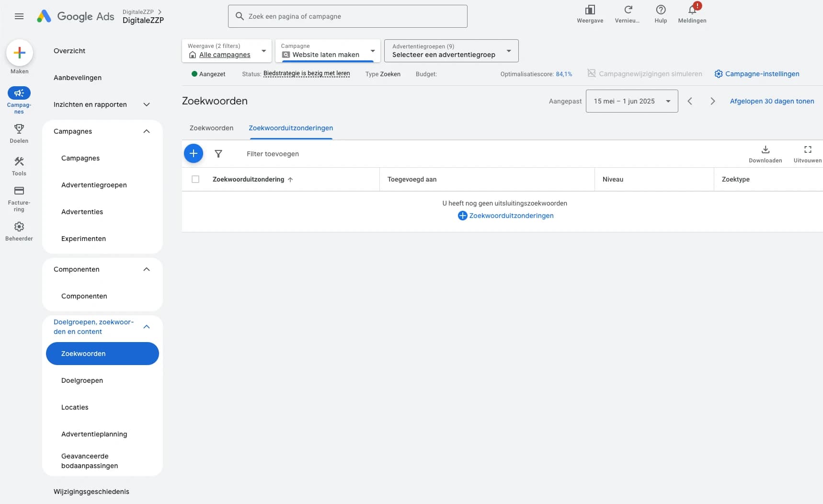Expand the table with Uitvouwen
This screenshot has height=504, width=823.
point(808,154)
